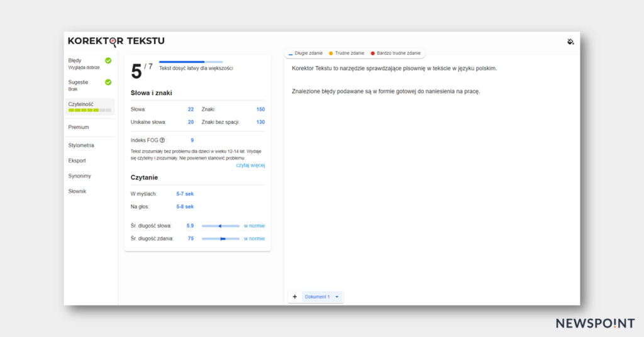Open the Dokument 1 dropdown arrow
The image size is (644, 337).
pos(337,297)
